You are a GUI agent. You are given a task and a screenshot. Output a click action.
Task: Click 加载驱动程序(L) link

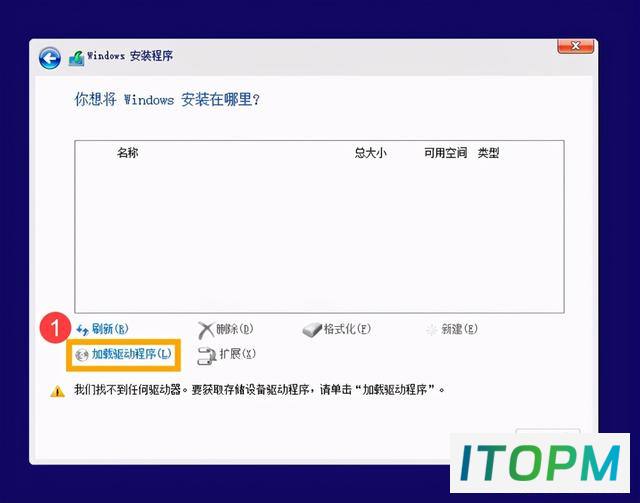coord(131,354)
